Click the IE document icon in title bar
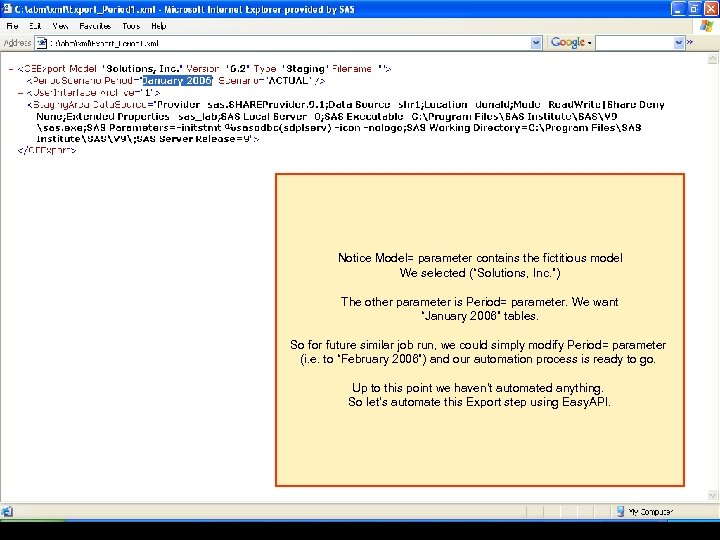 tap(6, 9)
